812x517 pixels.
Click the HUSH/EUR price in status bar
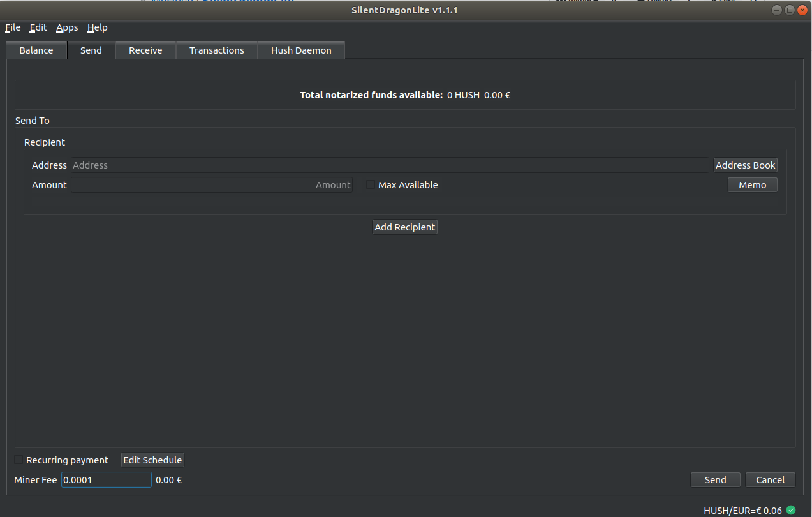point(742,511)
